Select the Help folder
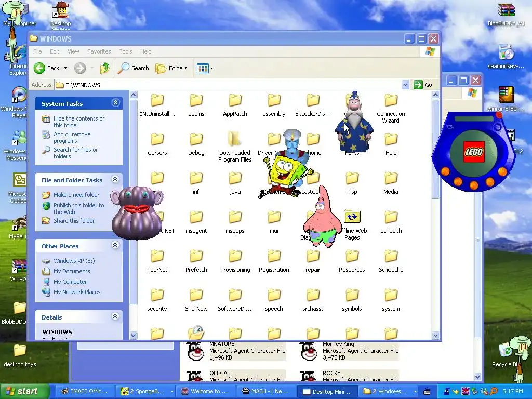 coord(391,144)
